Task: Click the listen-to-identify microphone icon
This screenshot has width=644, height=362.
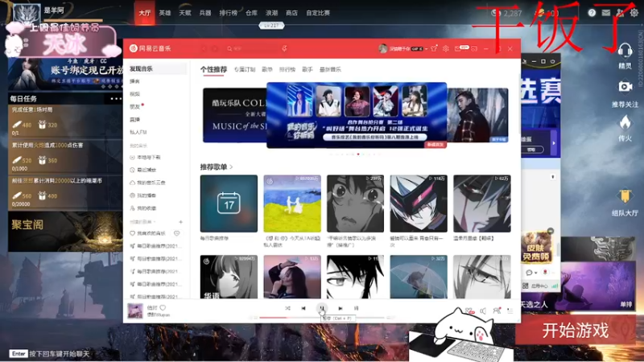Action: tap(284, 48)
